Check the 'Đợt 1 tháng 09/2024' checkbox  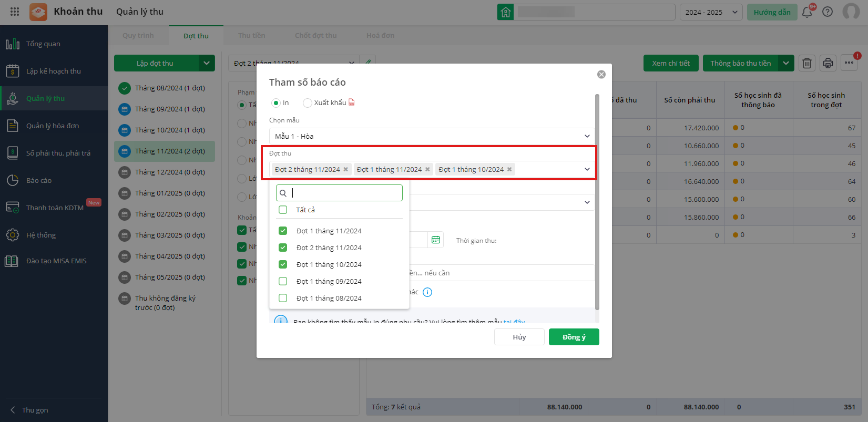click(283, 281)
